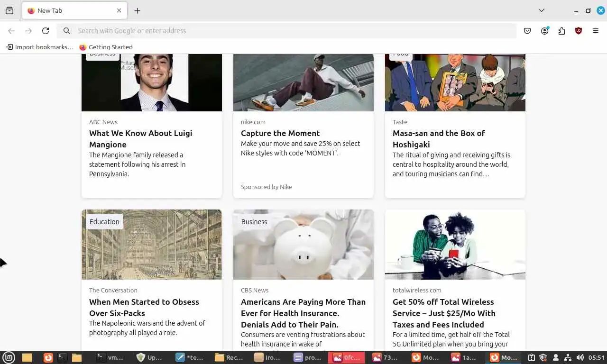Open the 05:51 clock calendar
The height and width of the screenshot is (364, 607).
coord(596,357)
